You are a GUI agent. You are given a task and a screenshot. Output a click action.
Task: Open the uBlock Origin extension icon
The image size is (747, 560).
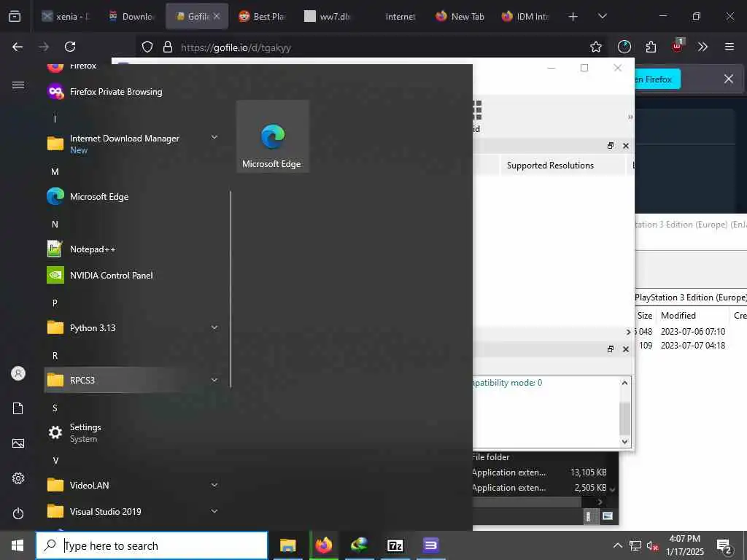click(677, 46)
